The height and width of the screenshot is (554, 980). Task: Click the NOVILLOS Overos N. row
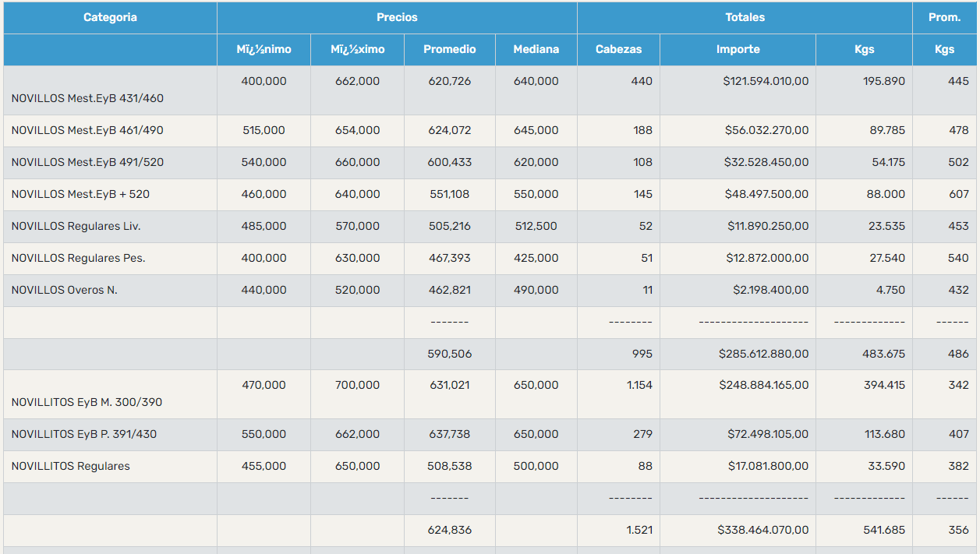(x=64, y=290)
